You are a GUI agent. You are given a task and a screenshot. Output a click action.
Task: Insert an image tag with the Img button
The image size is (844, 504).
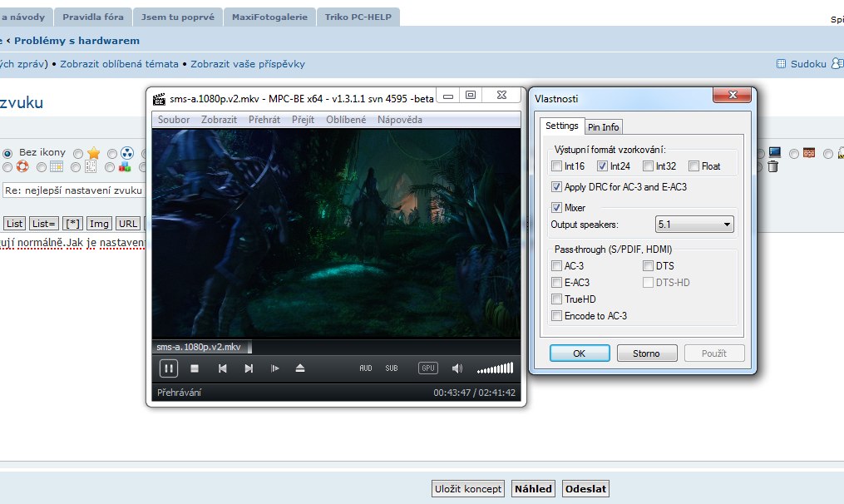click(x=99, y=224)
